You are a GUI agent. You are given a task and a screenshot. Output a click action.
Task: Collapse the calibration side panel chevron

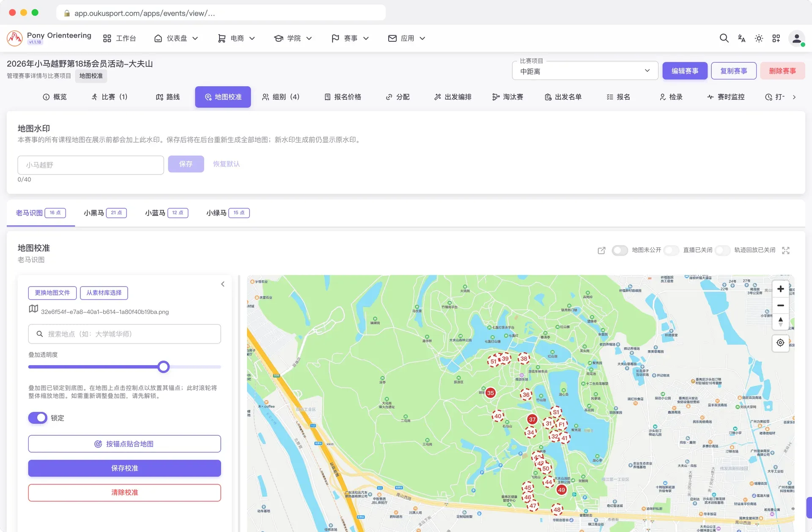click(x=223, y=284)
